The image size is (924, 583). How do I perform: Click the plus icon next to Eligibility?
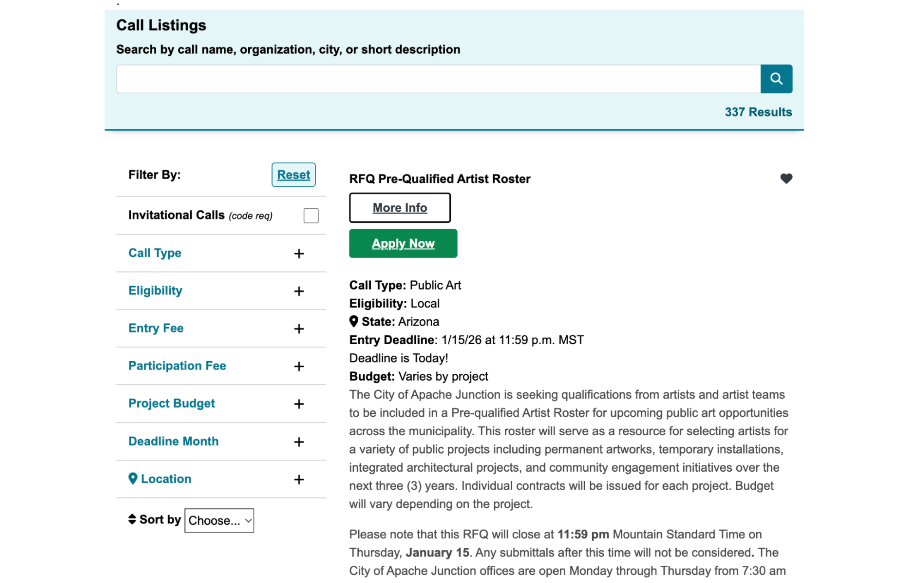pos(299,291)
